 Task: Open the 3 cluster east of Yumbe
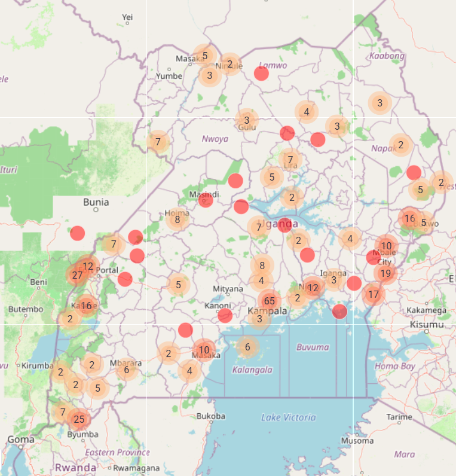tap(210, 75)
